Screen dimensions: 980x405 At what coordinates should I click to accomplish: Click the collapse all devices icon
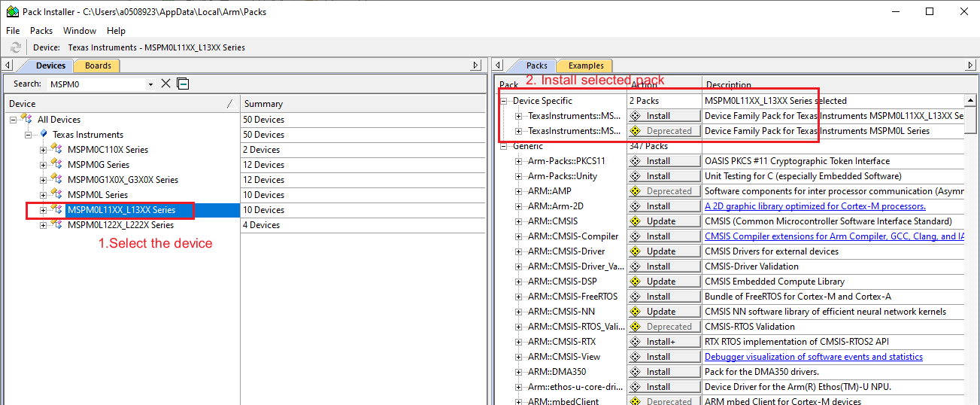tap(183, 84)
